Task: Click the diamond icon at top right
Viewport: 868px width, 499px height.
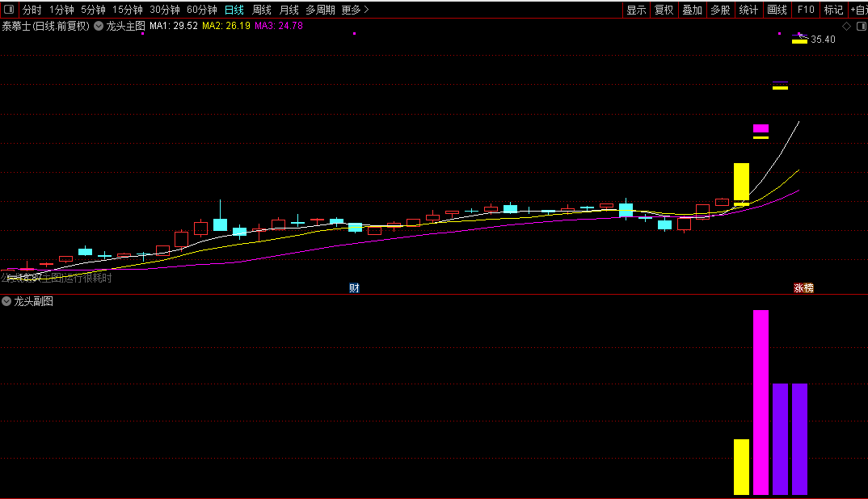Action: 846,26
